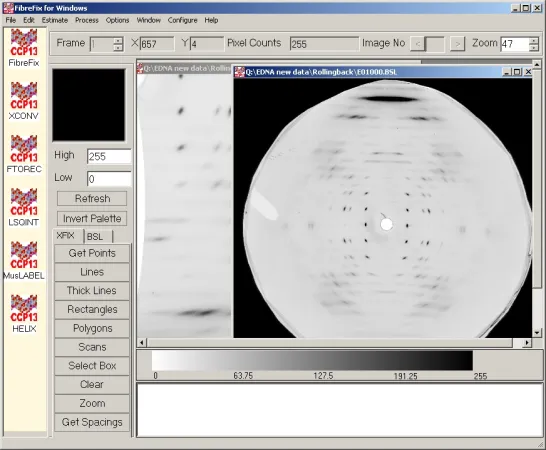Start the FTOREC program icon
The width and height of the screenshot is (546, 450).
click(24, 154)
